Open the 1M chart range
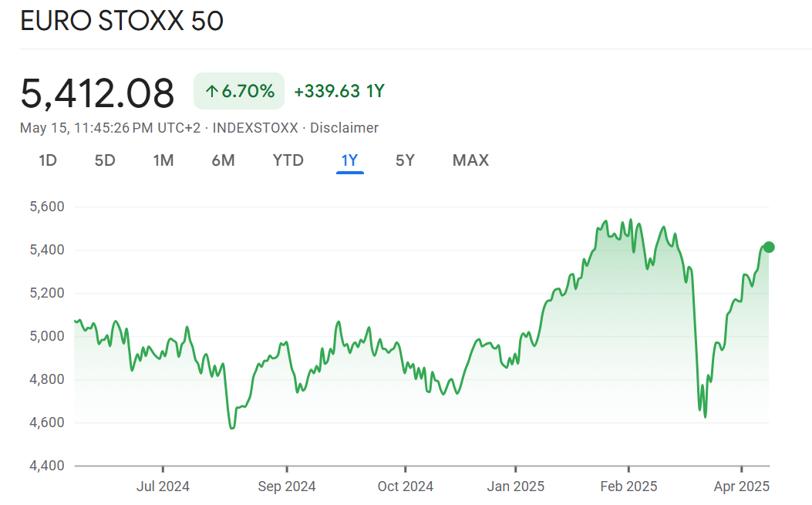812x505 pixels. [163, 160]
